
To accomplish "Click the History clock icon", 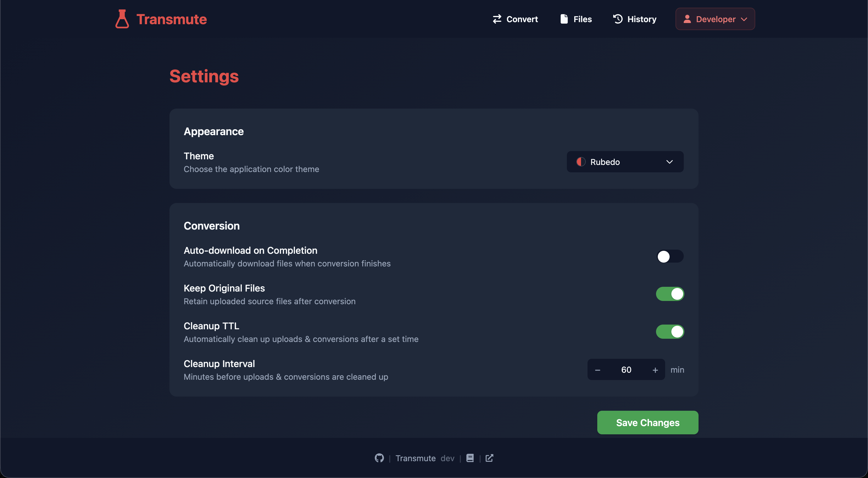I will [618, 19].
